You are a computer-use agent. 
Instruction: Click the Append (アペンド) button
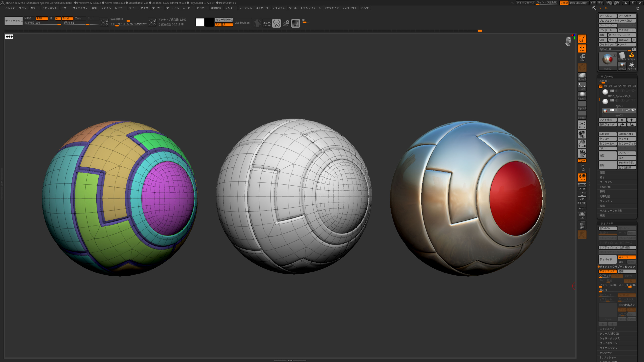click(627, 153)
